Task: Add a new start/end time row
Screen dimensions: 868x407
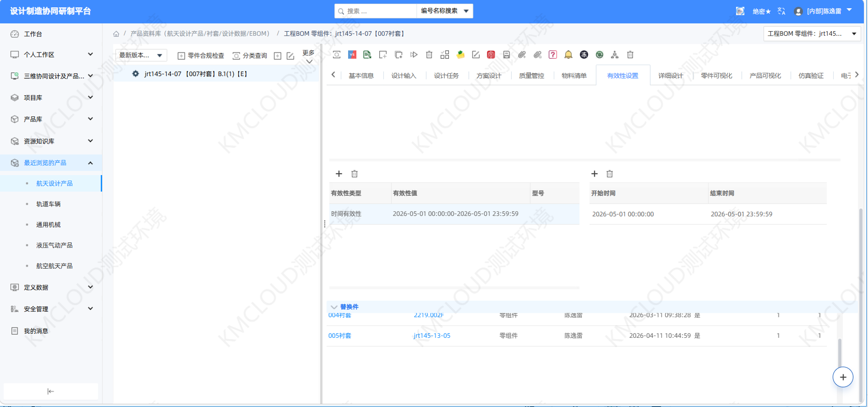Action: point(594,174)
